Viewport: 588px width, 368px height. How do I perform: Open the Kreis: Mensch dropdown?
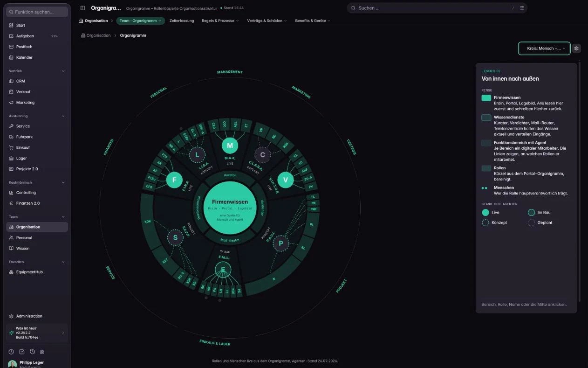544,49
